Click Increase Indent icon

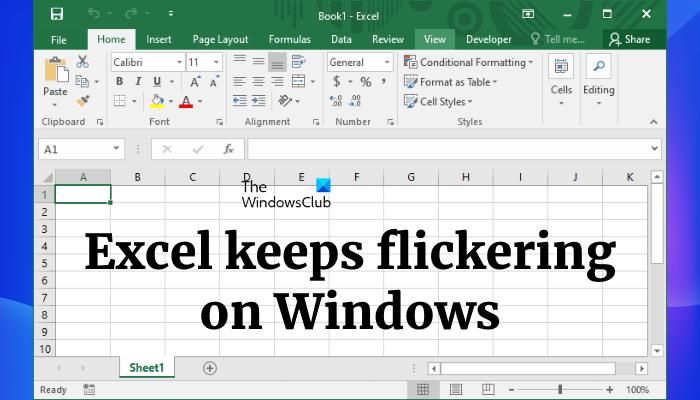click(258, 101)
